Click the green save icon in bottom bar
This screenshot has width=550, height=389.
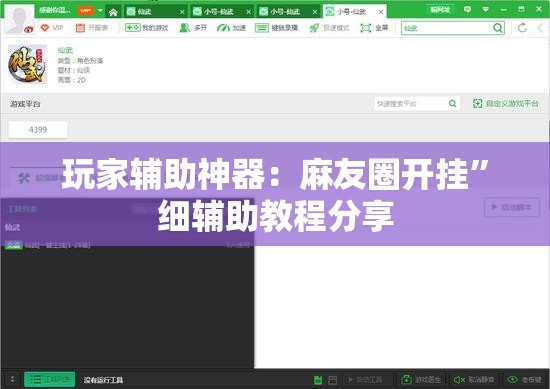(x=318, y=380)
